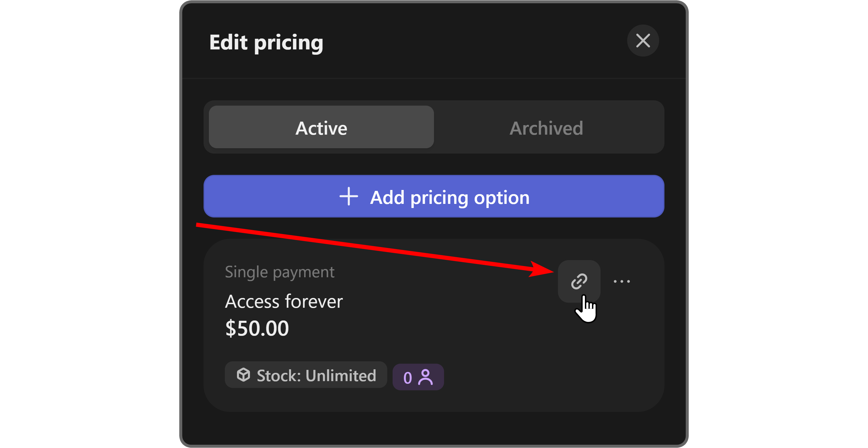
Task: Click the ellipsis icon right of the link button
Action: coord(622,281)
